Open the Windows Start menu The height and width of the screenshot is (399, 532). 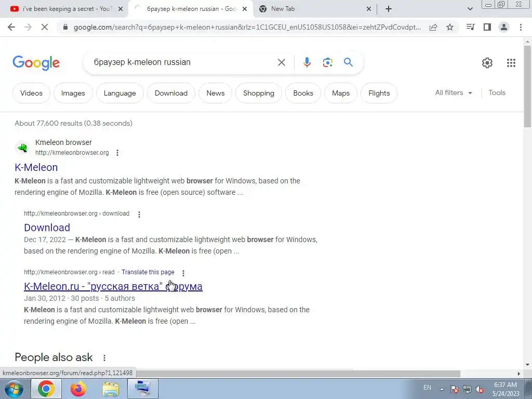pos(14,389)
